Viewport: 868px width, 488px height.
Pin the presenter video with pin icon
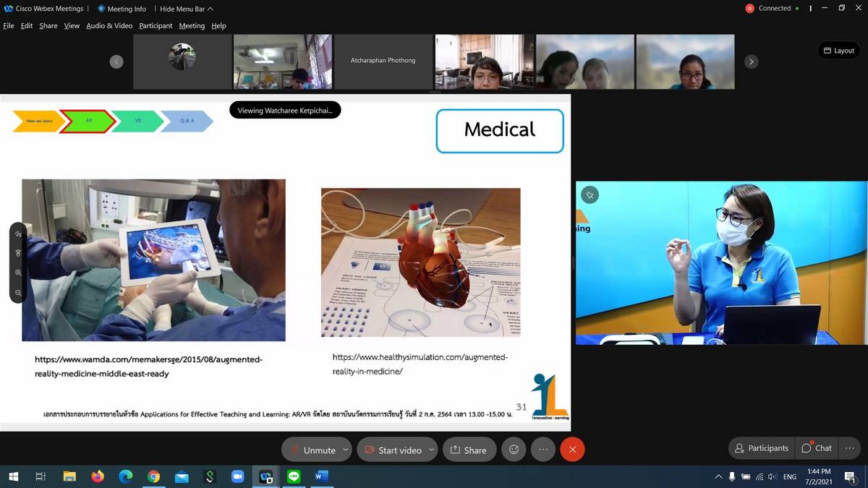pos(590,194)
